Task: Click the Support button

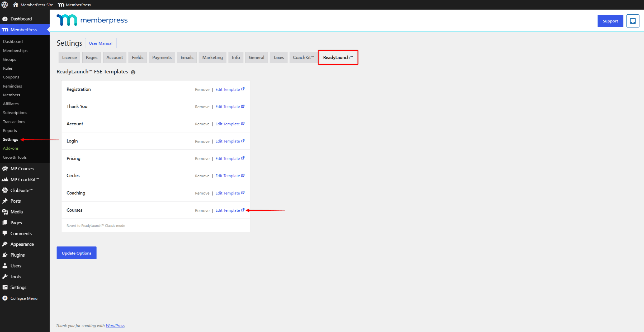Action: (x=610, y=21)
